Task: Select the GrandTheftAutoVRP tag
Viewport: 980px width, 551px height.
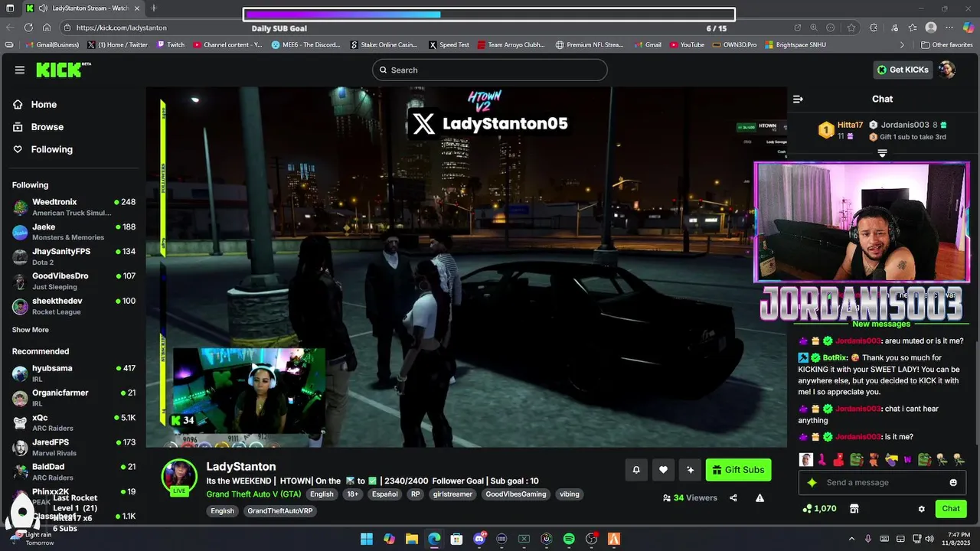Action: [282, 511]
